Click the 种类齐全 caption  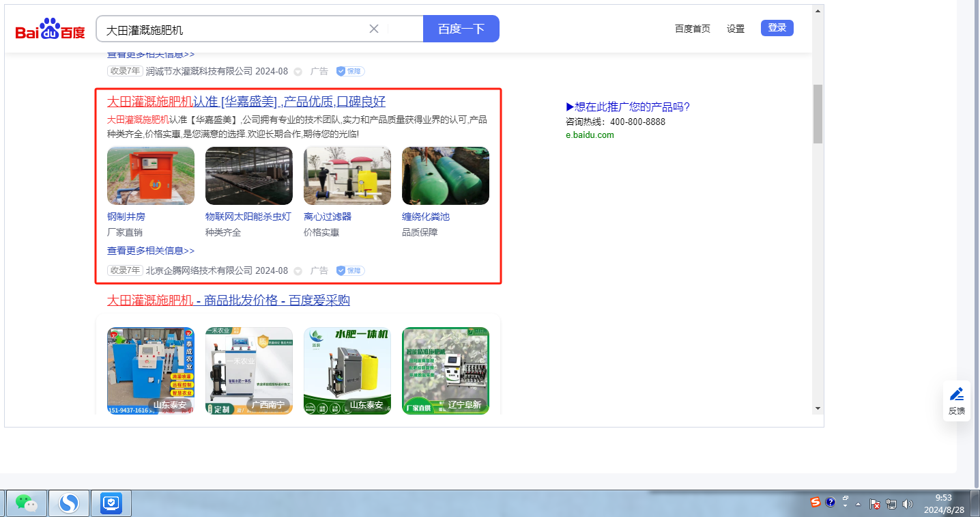(x=223, y=232)
